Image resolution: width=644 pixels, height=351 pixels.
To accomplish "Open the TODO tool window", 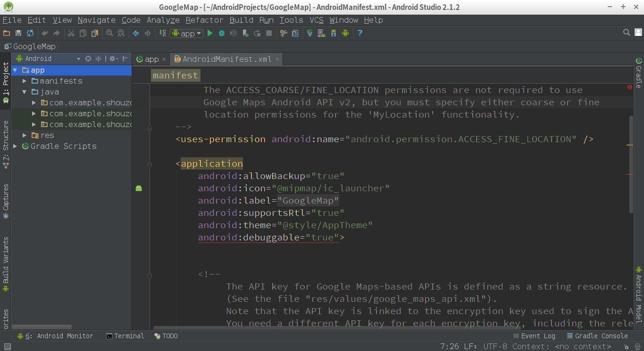I will (166, 336).
